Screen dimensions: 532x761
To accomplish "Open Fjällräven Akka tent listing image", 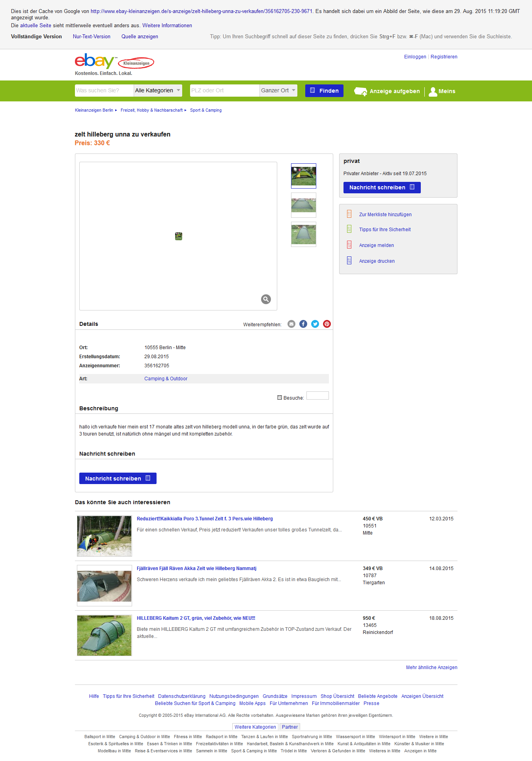I will coord(105,585).
